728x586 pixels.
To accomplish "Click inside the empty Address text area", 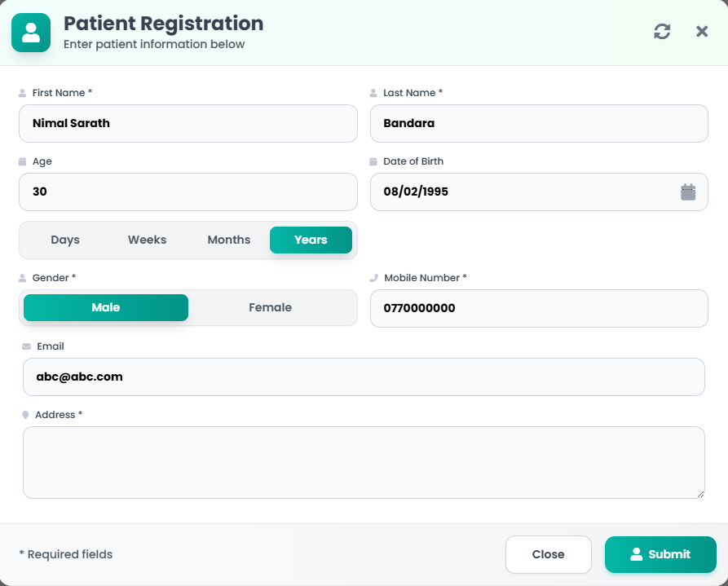I will click(x=364, y=461).
